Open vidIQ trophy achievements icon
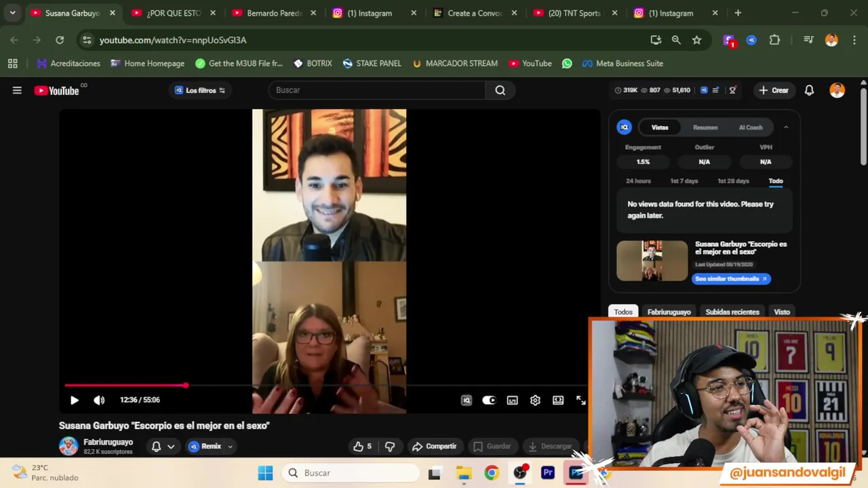Screen dimensions: 868x488 [732, 90]
